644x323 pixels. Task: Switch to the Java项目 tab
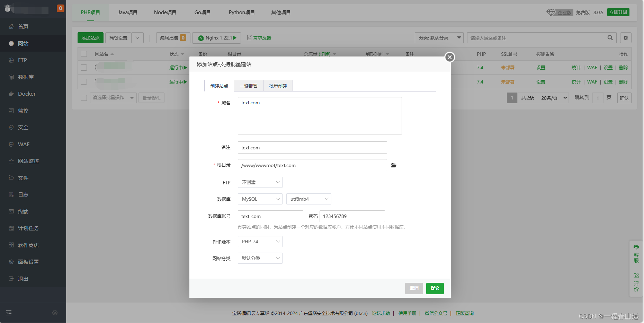pyautogui.click(x=127, y=12)
